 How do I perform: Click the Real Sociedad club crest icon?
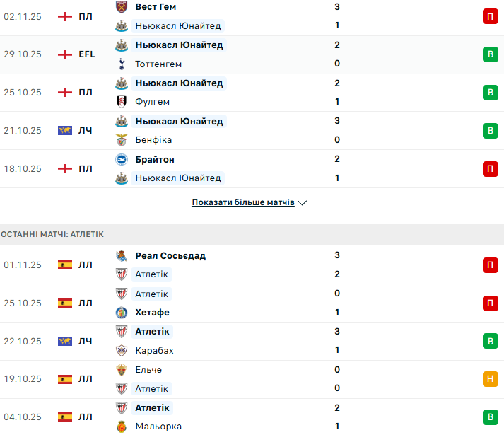(x=121, y=255)
